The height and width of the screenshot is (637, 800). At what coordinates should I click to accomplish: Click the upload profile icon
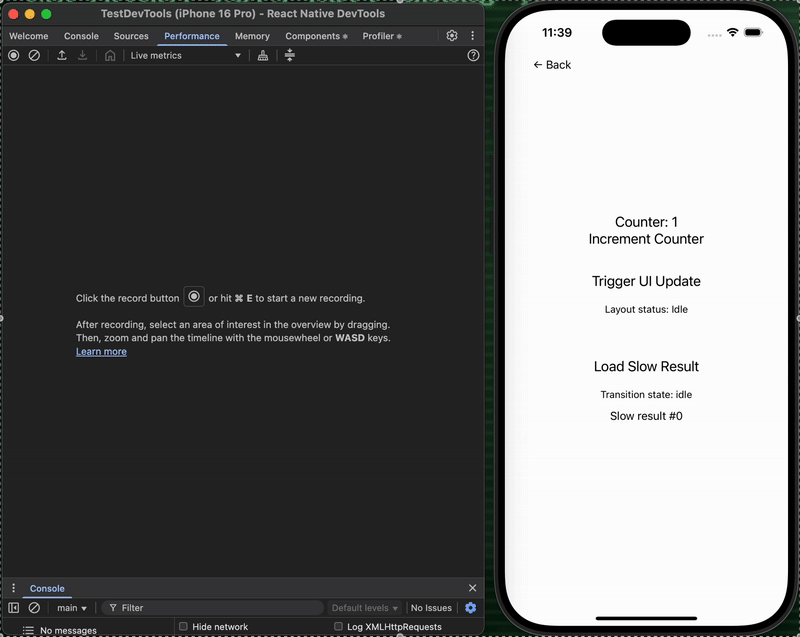point(62,56)
